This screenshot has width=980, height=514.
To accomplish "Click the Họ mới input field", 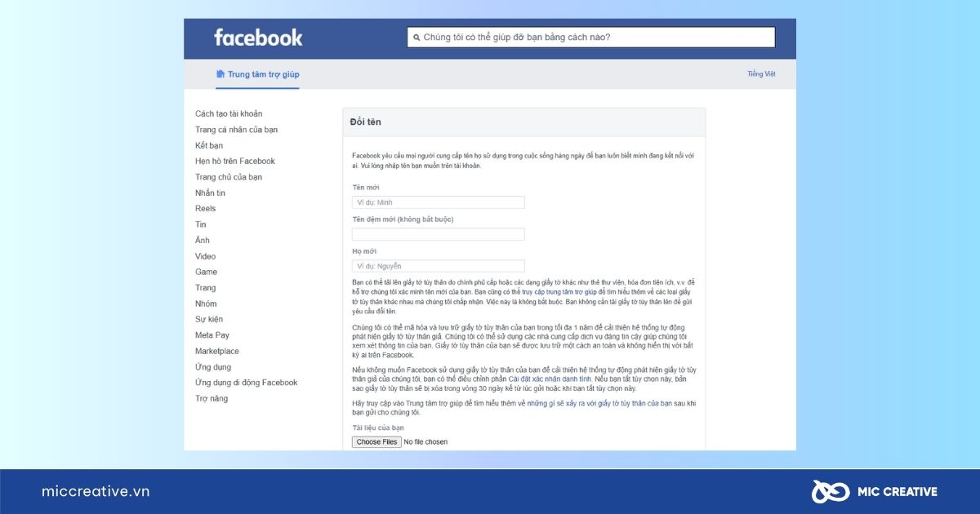I will pos(439,266).
